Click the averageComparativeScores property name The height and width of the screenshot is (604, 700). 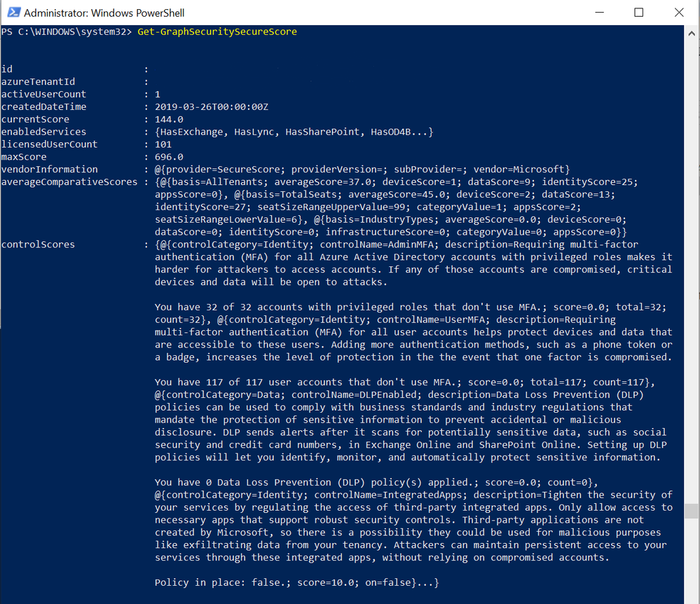(69, 181)
